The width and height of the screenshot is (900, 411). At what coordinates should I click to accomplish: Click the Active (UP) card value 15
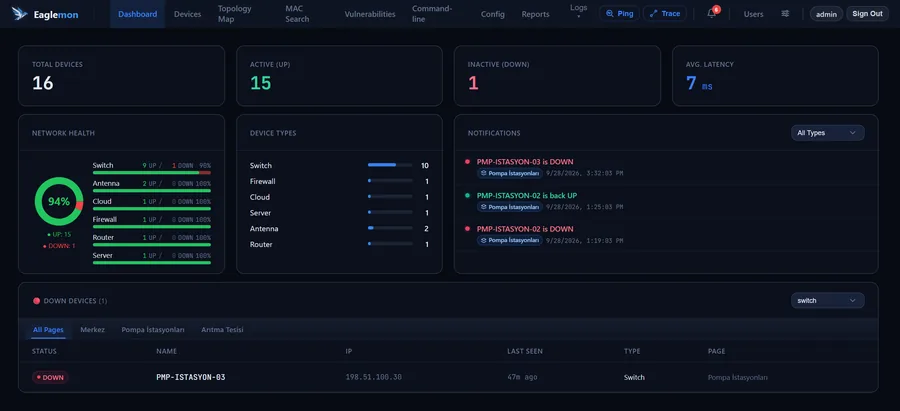point(261,83)
